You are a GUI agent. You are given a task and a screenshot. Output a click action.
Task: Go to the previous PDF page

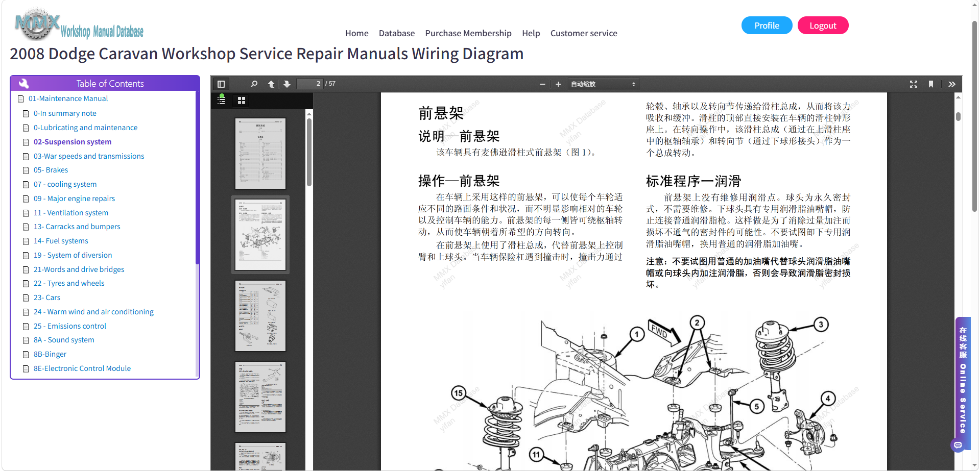[271, 84]
